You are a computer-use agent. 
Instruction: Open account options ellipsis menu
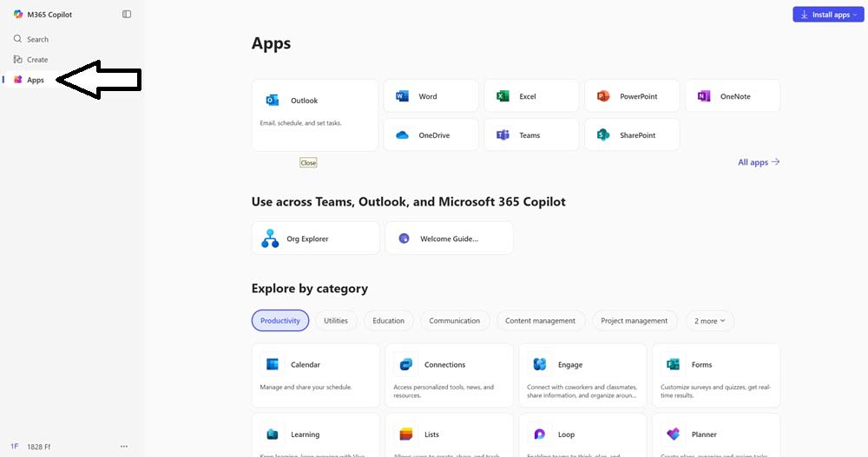tap(124, 447)
